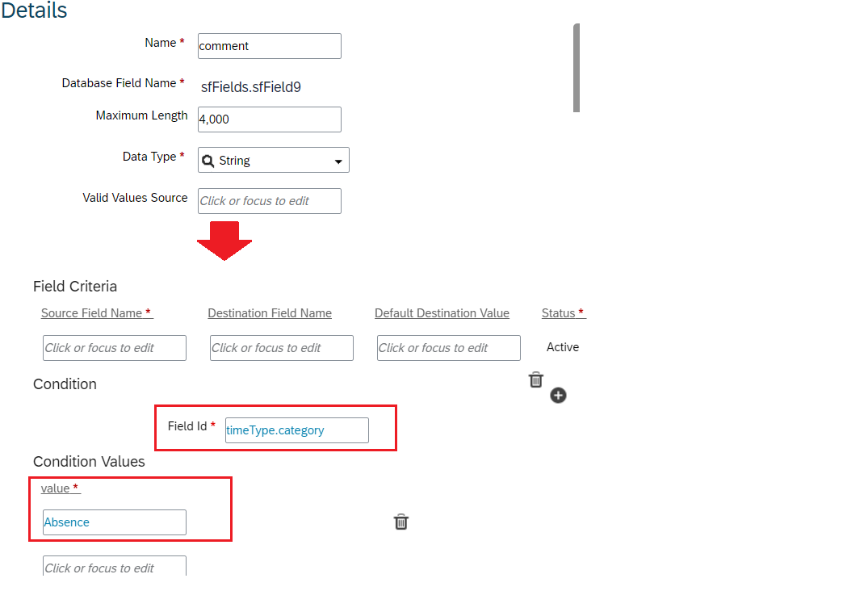Click the Details heading
The height and width of the screenshot is (591, 868).
(35, 10)
